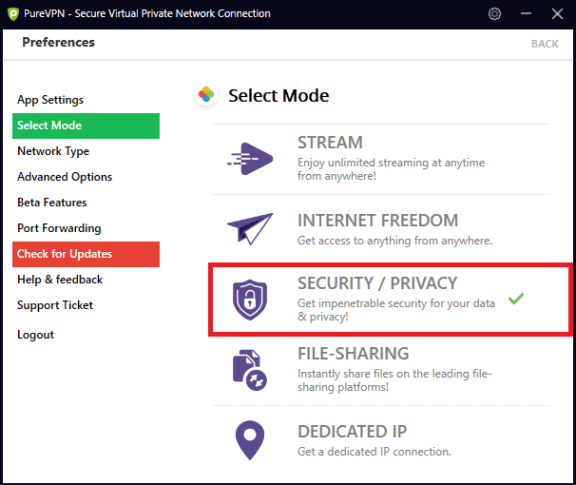Choose the STREAM mode option
The width and height of the screenshot is (576, 485).
[381, 159]
